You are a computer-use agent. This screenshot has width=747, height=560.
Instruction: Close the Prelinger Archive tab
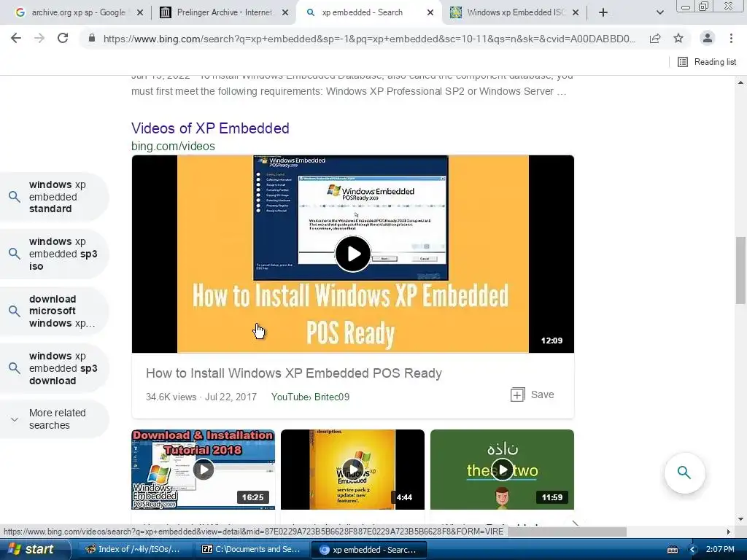[x=285, y=12]
